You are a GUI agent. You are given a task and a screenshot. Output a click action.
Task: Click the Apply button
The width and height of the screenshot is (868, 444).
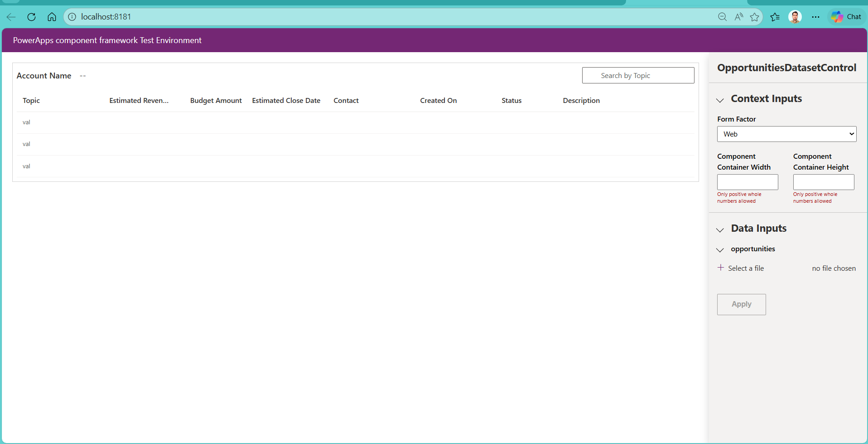pyautogui.click(x=741, y=304)
